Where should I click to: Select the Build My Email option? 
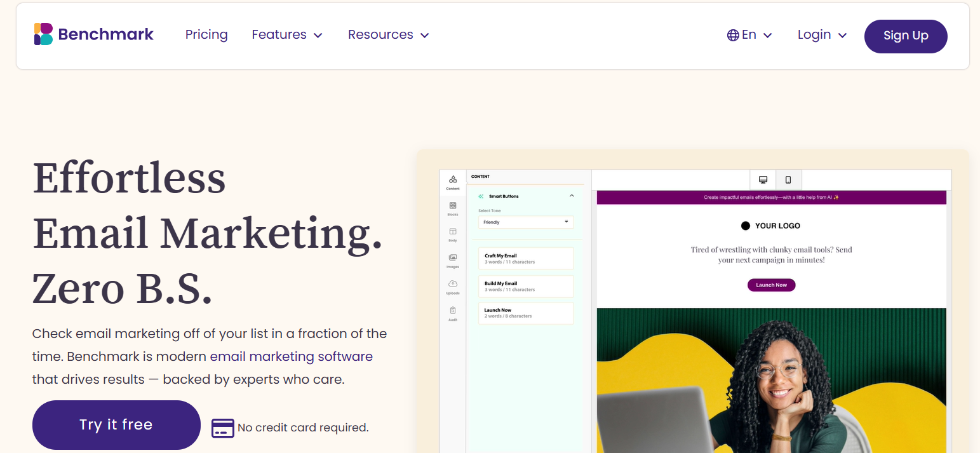526,286
